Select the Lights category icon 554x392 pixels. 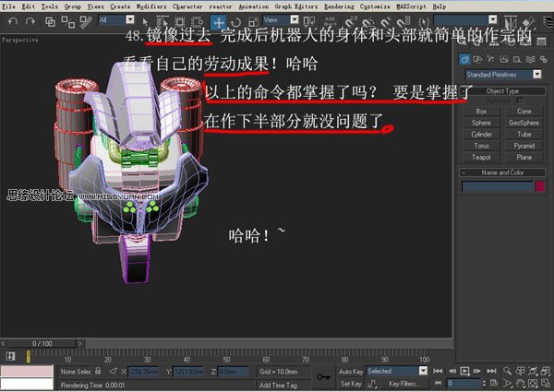point(490,59)
